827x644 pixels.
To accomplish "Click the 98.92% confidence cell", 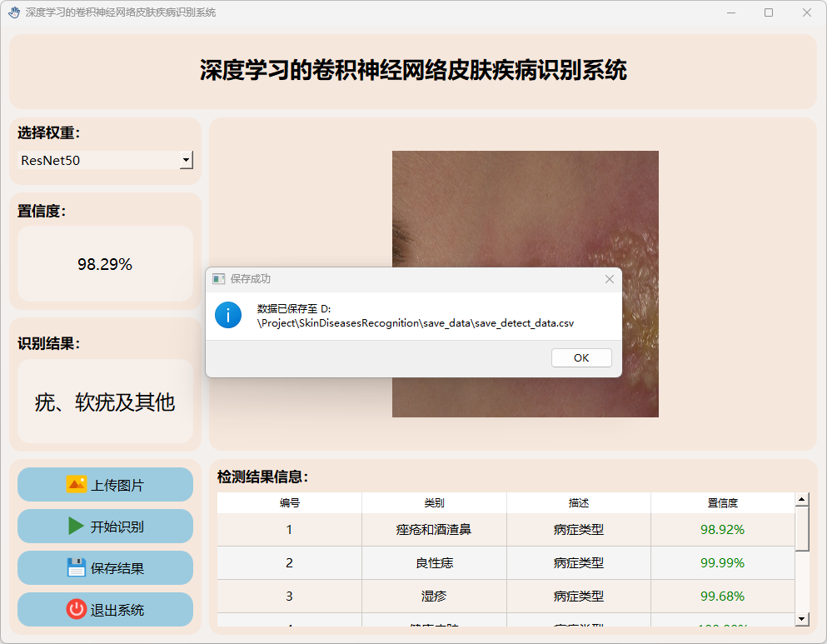I will click(x=723, y=530).
